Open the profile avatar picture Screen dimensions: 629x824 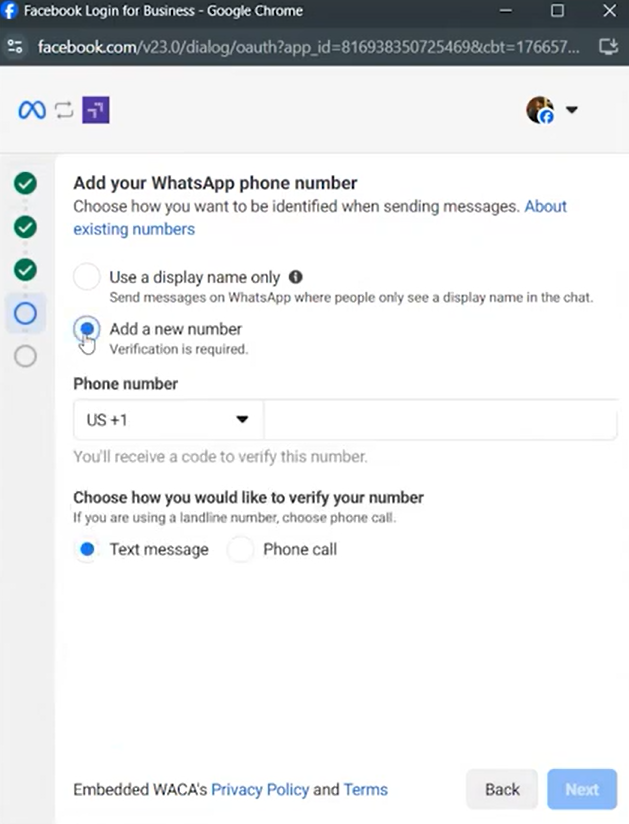[x=540, y=110]
